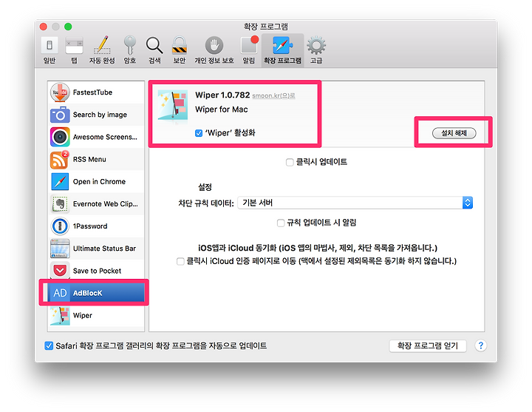Select the Search by image camera icon
532x412 pixels.
tap(60, 115)
